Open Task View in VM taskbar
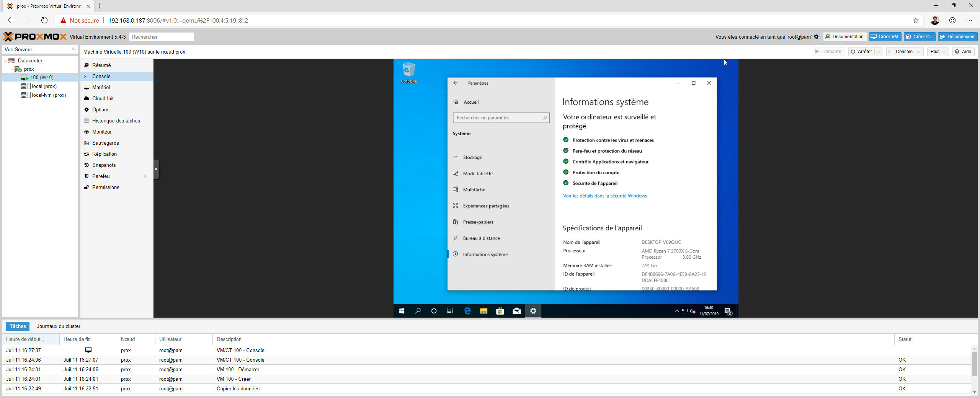The width and height of the screenshot is (980, 398). click(x=450, y=311)
